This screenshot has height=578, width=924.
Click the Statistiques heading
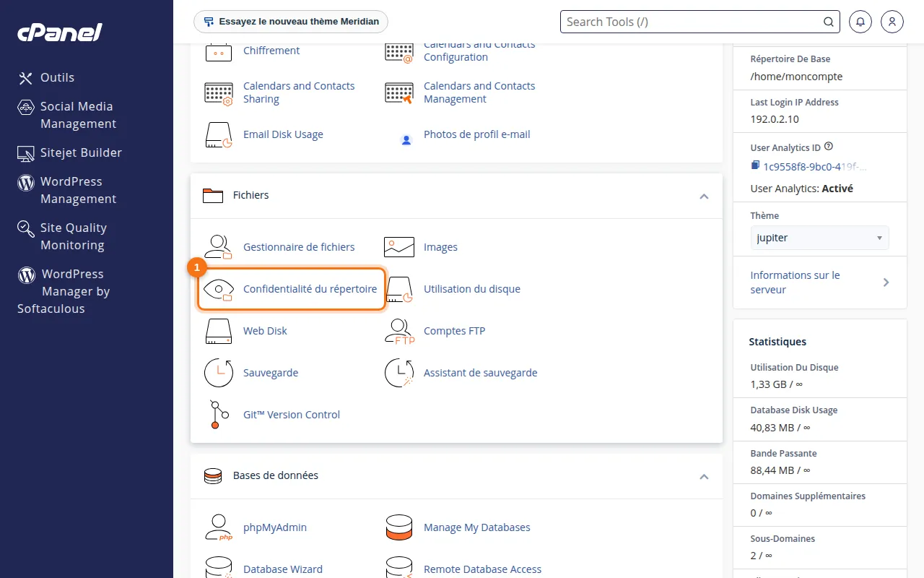[777, 342]
